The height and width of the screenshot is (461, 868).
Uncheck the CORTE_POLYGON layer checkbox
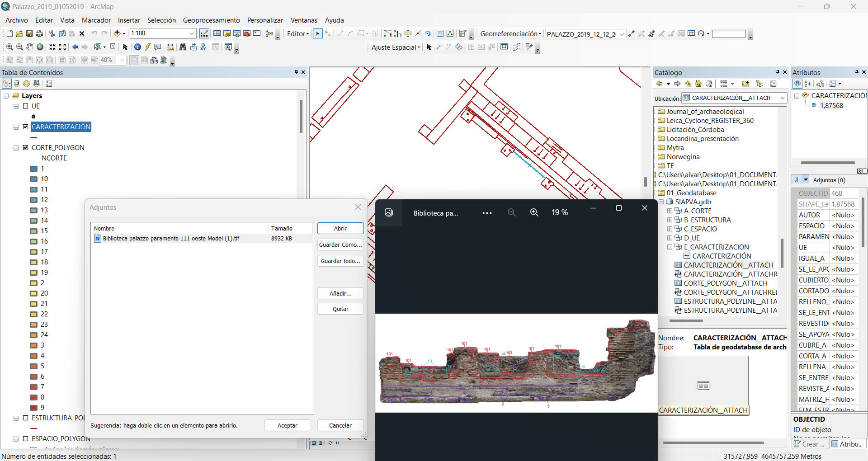click(x=26, y=148)
